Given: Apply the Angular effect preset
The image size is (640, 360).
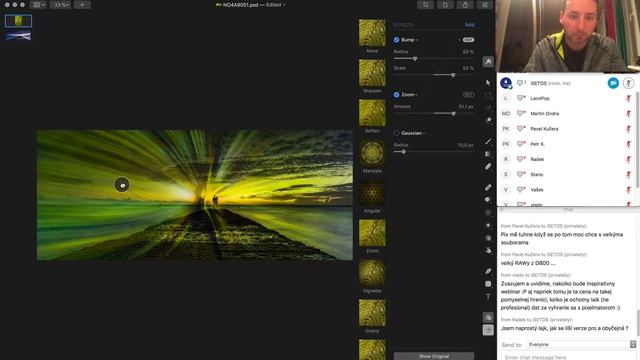Looking at the screenshot, I should (x=372, y=193).
